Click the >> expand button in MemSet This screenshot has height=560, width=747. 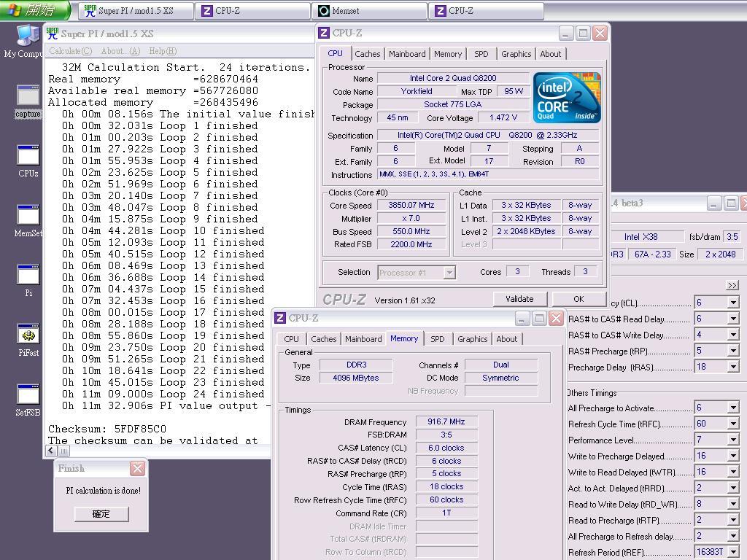(x=732, y=285)
